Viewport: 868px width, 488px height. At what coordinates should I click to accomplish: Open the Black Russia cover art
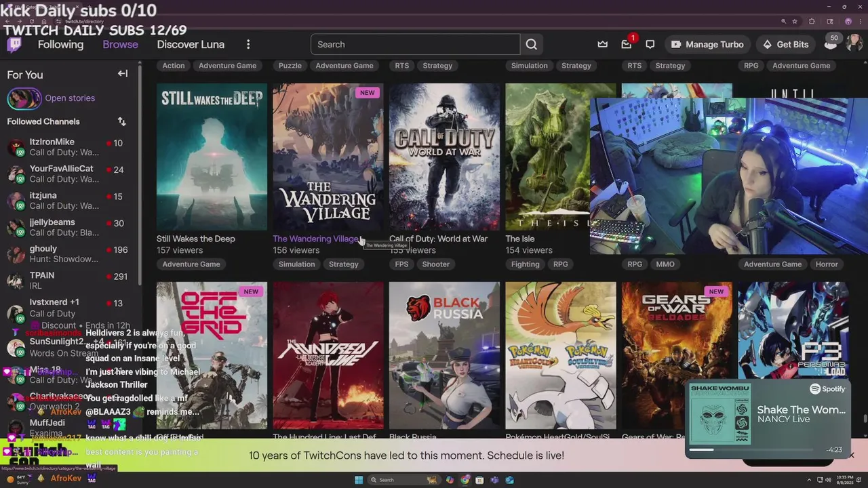[444, 355]
